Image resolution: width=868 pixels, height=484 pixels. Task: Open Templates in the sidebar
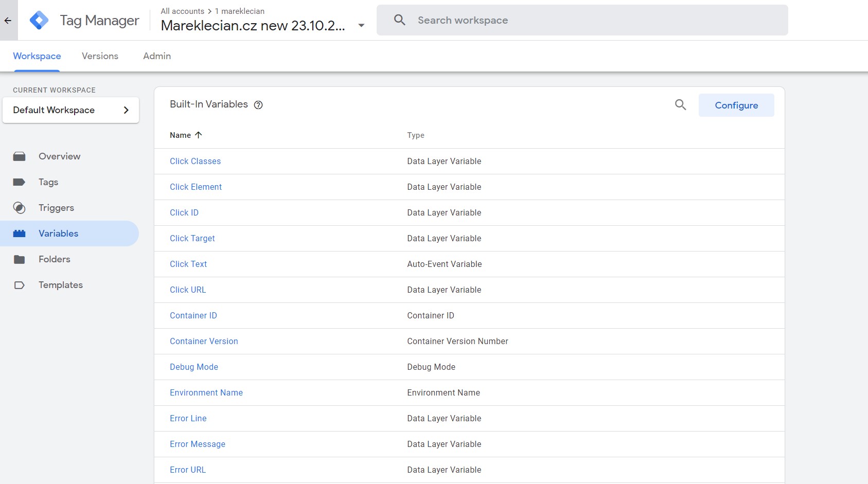click(x=60, y=285)
